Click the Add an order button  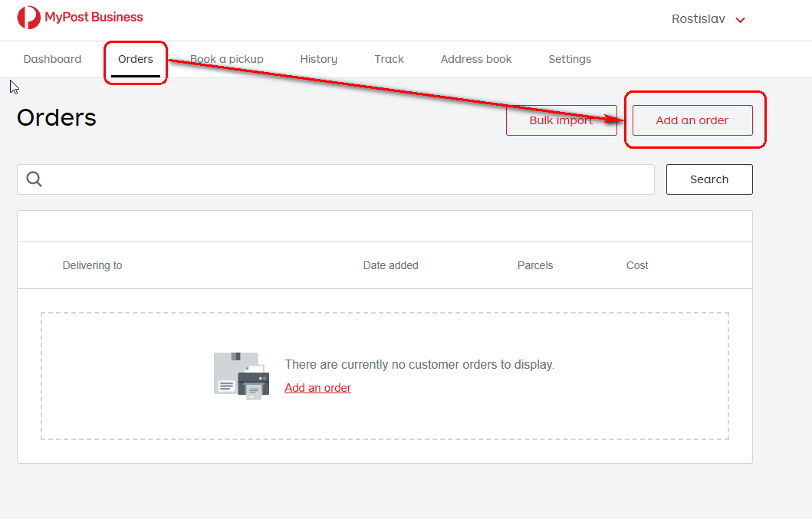[692, 120]
